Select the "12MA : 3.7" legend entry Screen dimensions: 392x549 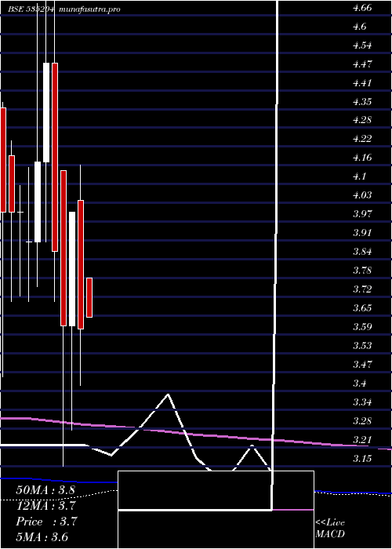(x=45, y=506)
